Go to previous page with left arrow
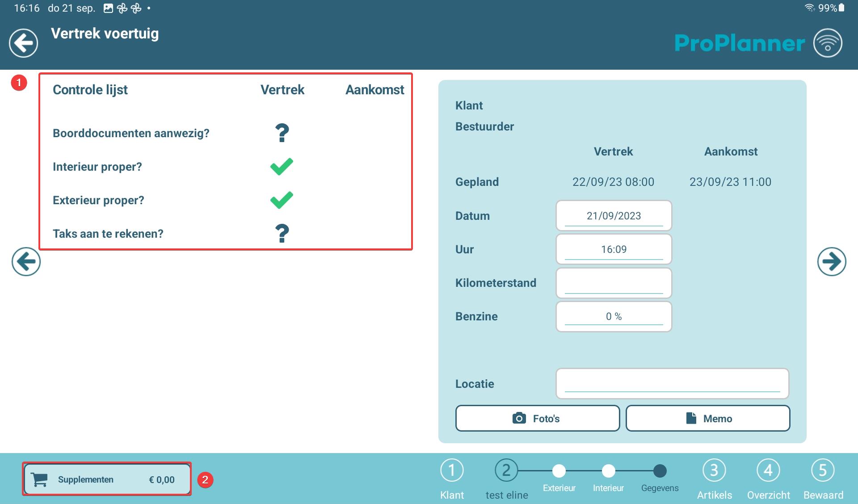This screenshot has height=504, width=858. 26,261
